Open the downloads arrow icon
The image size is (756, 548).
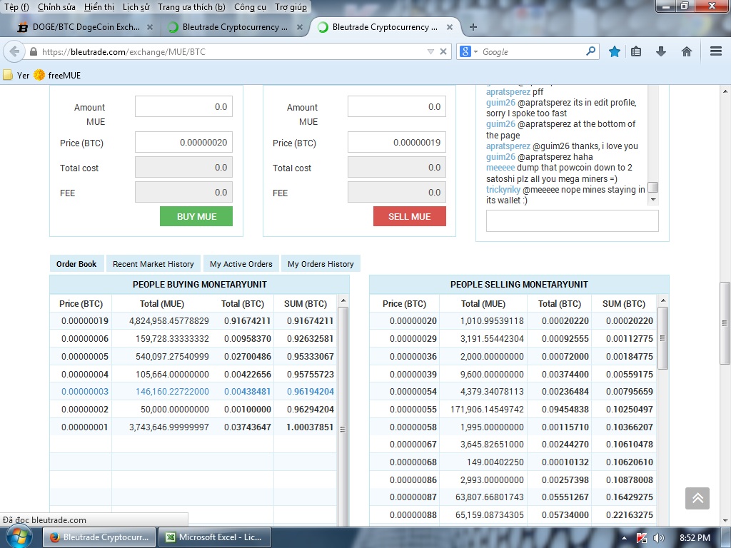(x=661, y=51)
